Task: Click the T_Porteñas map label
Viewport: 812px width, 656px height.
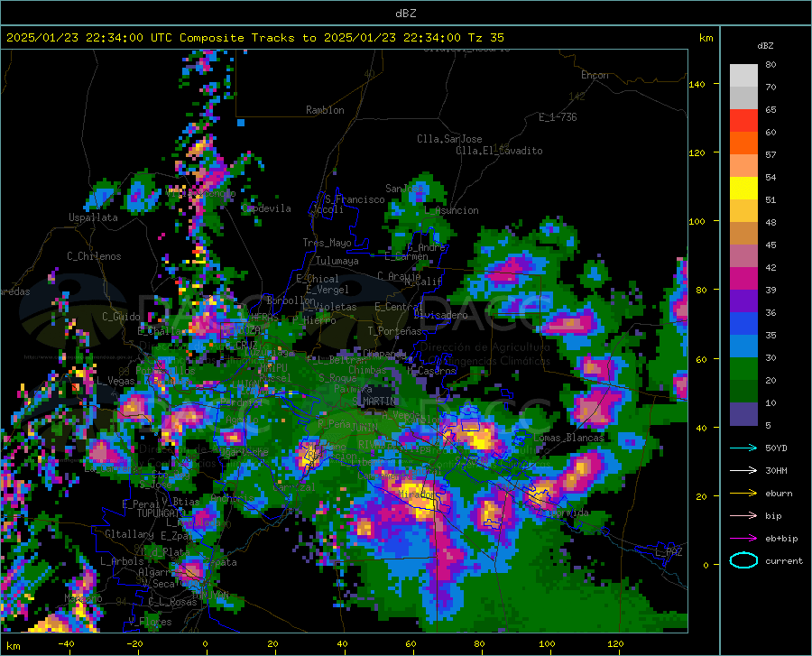Action: (394, 331)
